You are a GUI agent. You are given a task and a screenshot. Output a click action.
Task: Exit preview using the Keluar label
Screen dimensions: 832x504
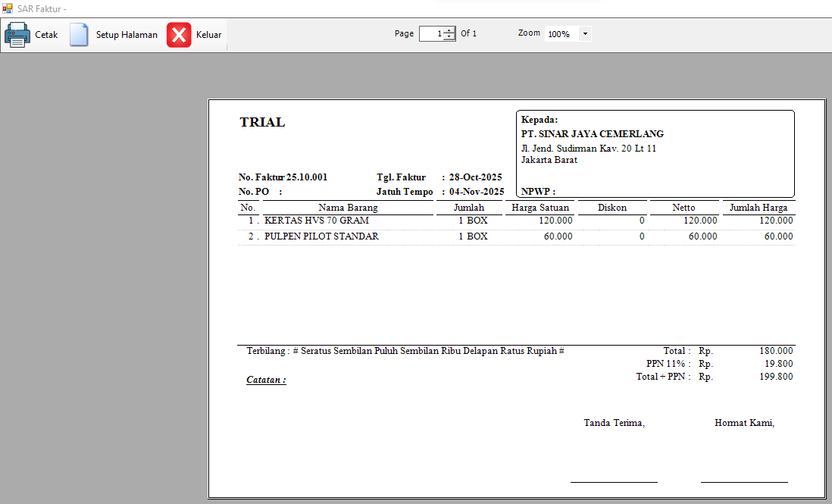(208, 35)
